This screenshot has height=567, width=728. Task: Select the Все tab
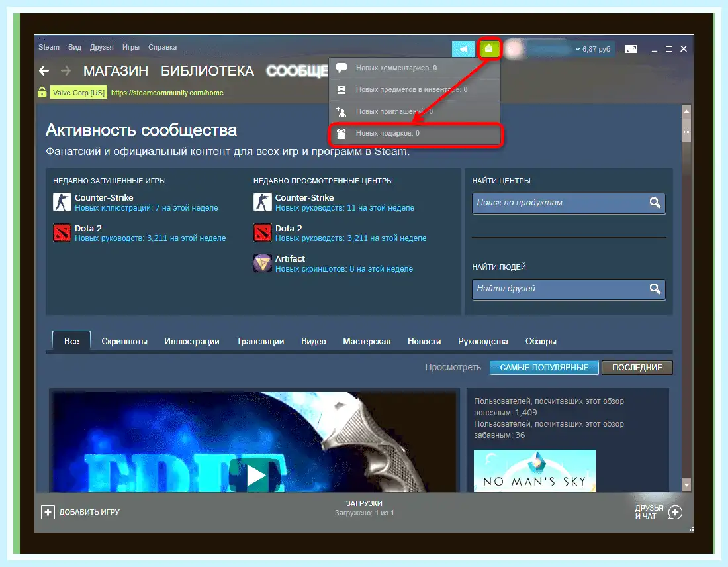[x=71, y=341]
